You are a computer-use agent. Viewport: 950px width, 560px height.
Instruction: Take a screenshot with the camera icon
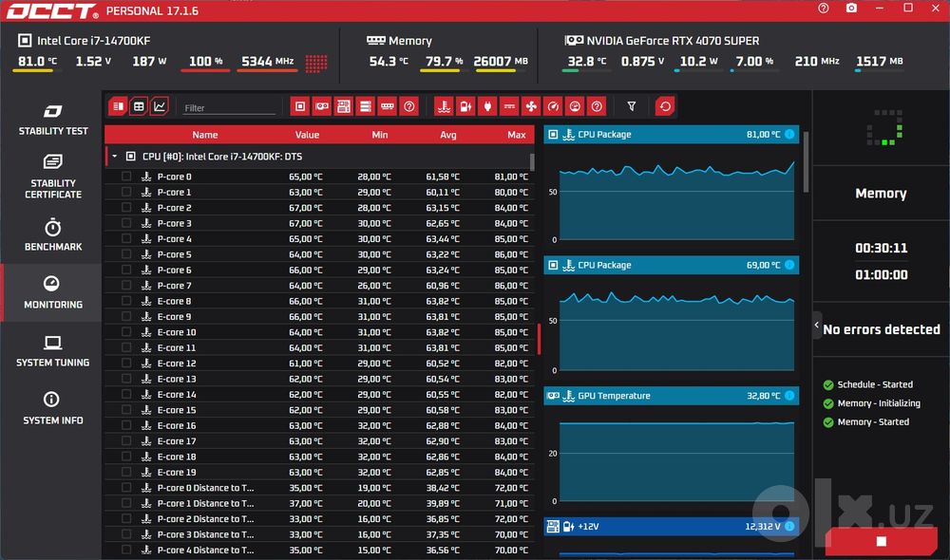pyautogui.click(x=851, y=9)
